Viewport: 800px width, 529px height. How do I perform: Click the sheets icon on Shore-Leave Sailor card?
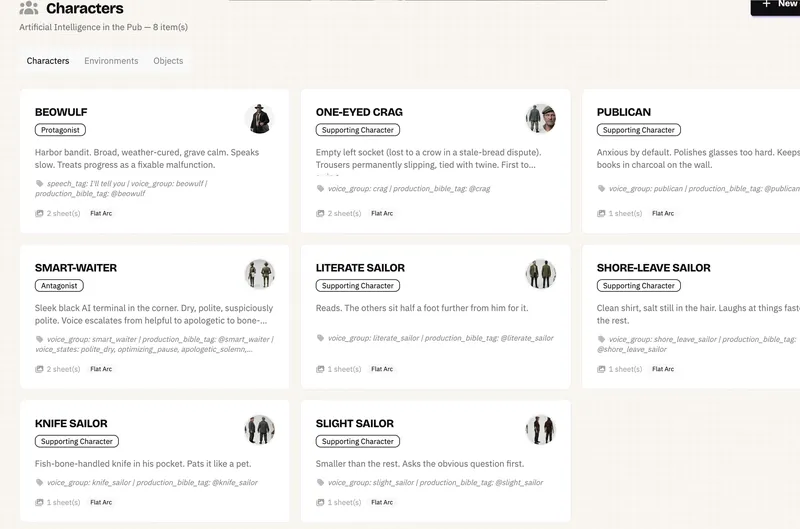pos(602,369)
